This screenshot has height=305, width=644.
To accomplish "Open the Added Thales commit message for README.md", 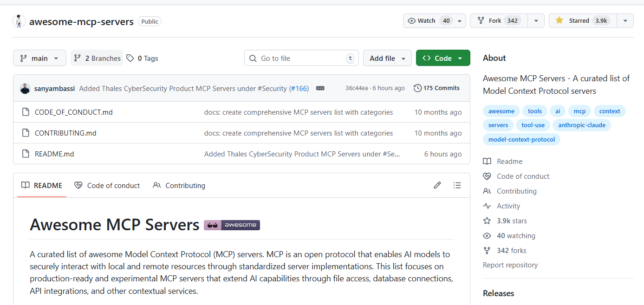I will [x=302, y=154].
